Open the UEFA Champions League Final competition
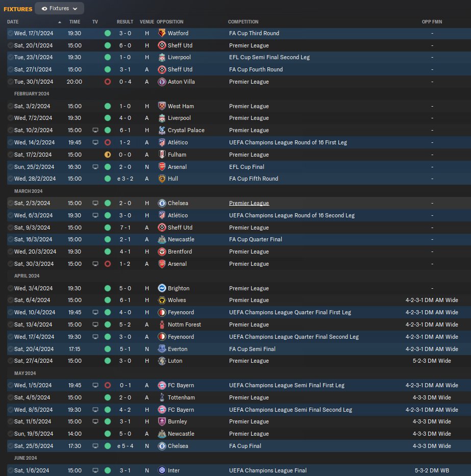Viewport: 471px width, 476px height. click(268, 470)
